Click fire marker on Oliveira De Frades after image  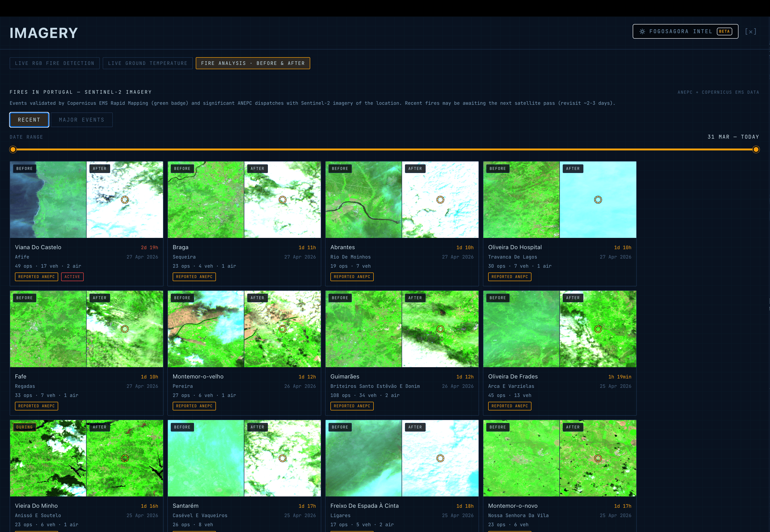(598, 329)
